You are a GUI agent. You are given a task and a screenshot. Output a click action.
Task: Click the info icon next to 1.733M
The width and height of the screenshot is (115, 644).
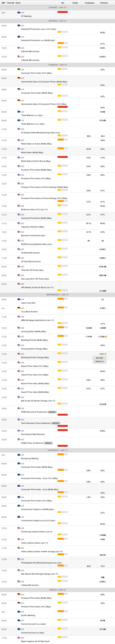pos(106,337)
